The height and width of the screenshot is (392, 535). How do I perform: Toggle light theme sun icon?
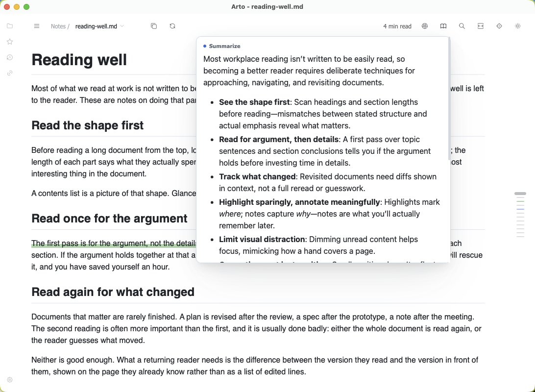(518, 26)
